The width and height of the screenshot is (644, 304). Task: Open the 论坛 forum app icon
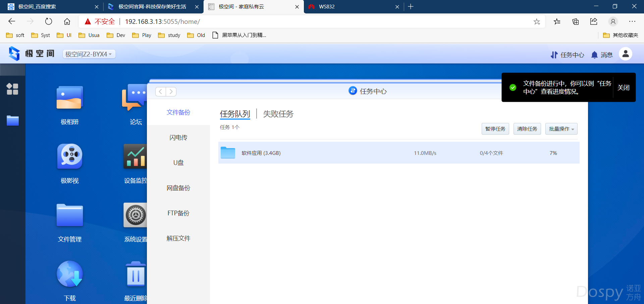[x=135, y=98]
